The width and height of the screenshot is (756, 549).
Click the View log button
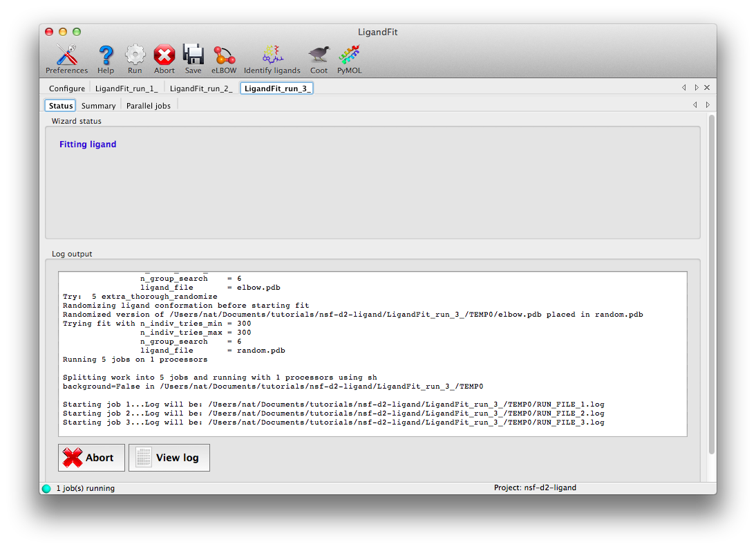tap(169, 457)
